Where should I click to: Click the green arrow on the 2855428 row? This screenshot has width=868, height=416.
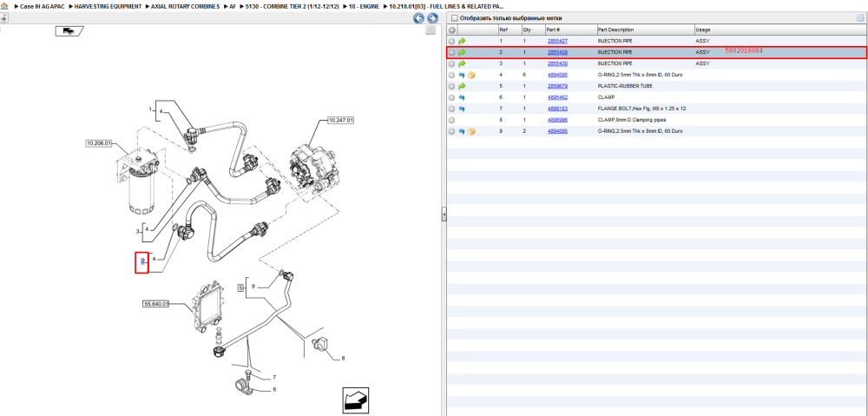pos(462,53)
